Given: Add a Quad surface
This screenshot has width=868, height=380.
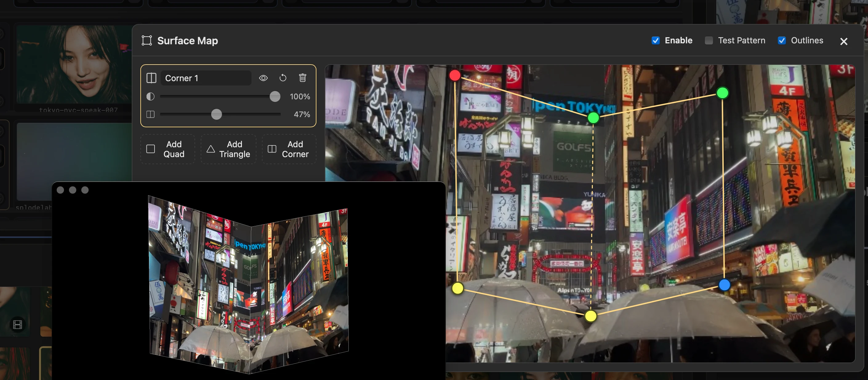Looking at the screenshot, I should pos(167,149).
